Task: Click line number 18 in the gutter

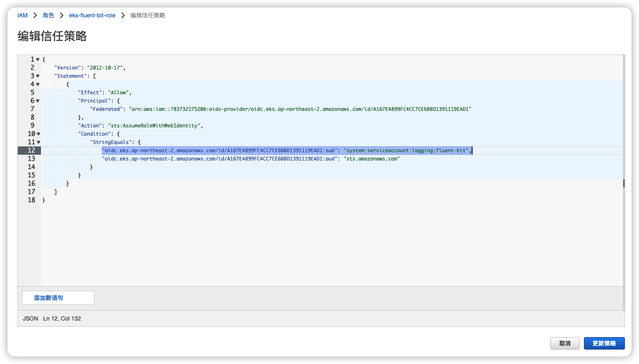Action: 31,200
